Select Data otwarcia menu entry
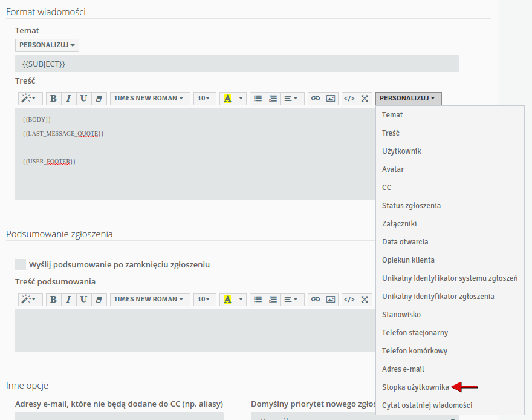The height and width of the screenshot is (420, 532). tap(450, 241)
